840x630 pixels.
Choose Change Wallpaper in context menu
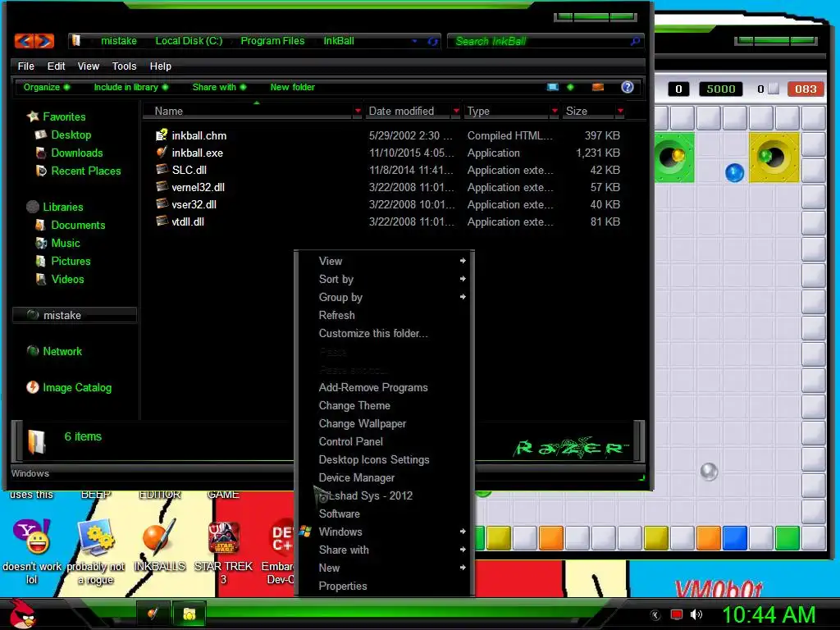click(x=385, y=424)
